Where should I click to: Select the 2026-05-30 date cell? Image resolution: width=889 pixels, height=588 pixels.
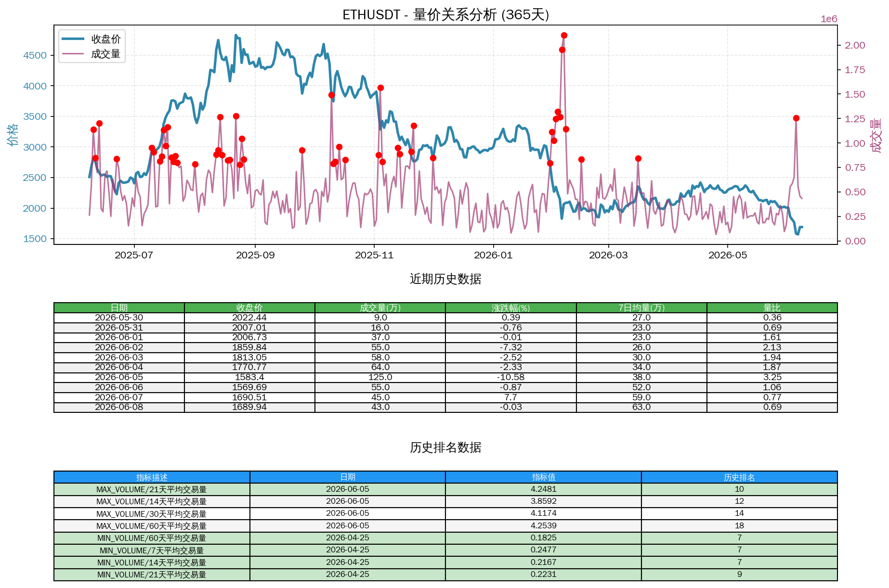click(119, 318)
